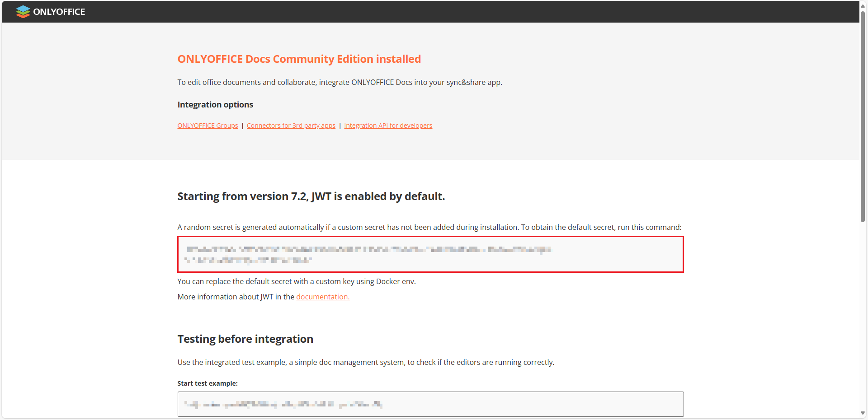Viewport: 868px width, 420px height.
Task: Click the JWT is enabled by default heading
Action: click(x=311, y=196)
